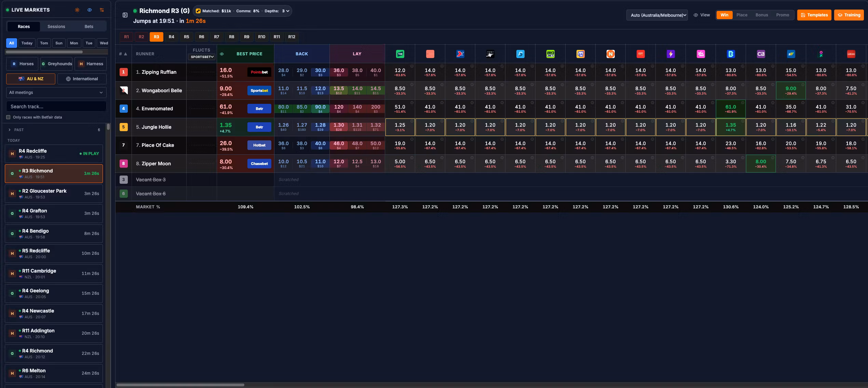Select the Place market tab
This screenshot has height=388, width=868.
[x=742, y=15]
